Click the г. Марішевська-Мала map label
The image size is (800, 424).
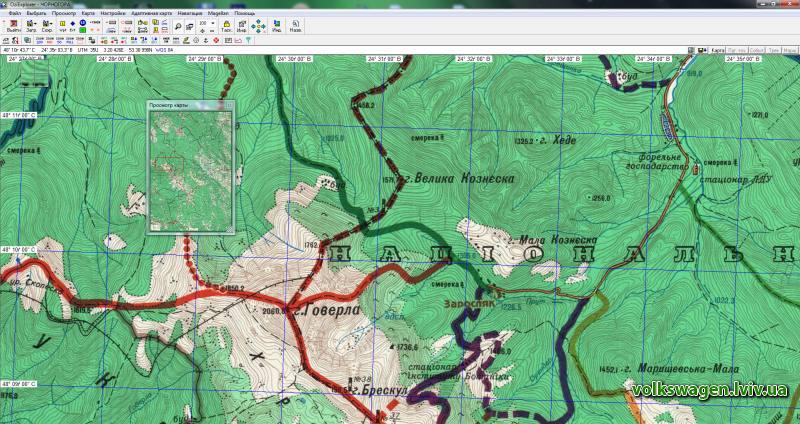click(x=682, y=369)
